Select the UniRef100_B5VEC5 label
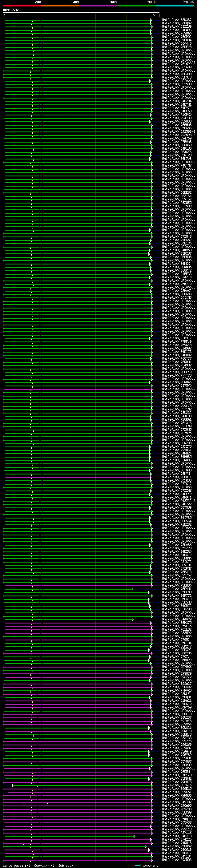 177,626
